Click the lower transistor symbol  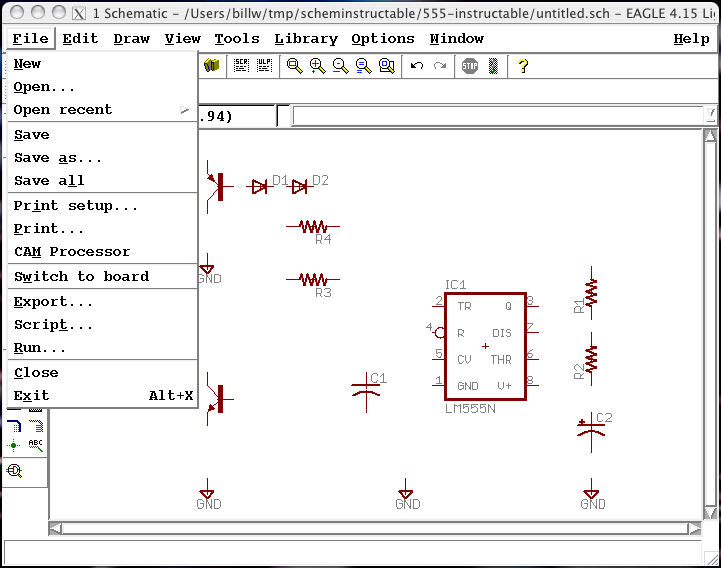(219, 399)
